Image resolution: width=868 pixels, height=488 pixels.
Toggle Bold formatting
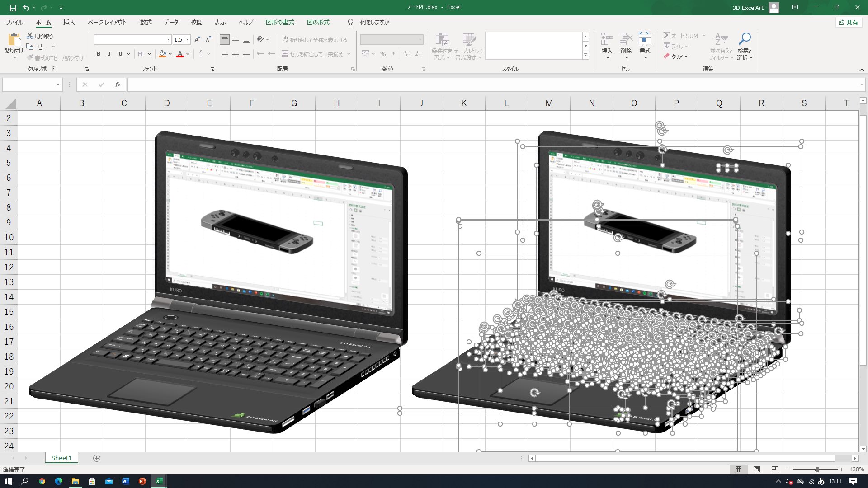pos(99,54)
